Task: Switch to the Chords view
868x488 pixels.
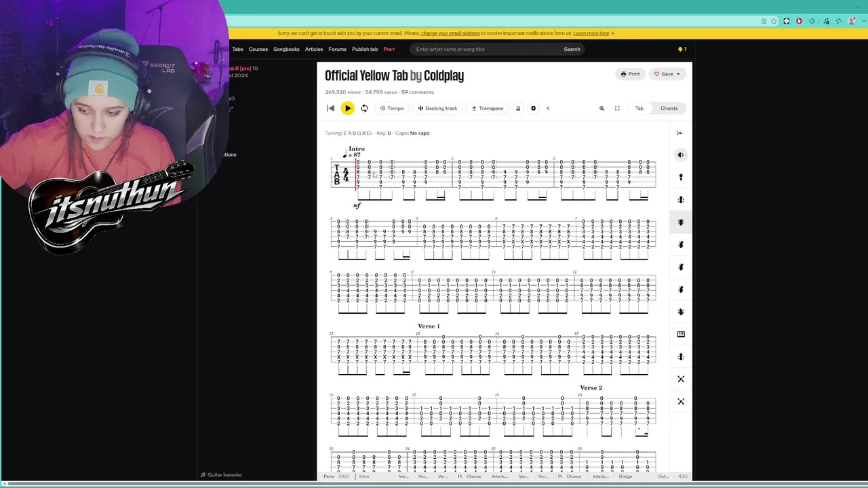Action: tap(669, 108)
